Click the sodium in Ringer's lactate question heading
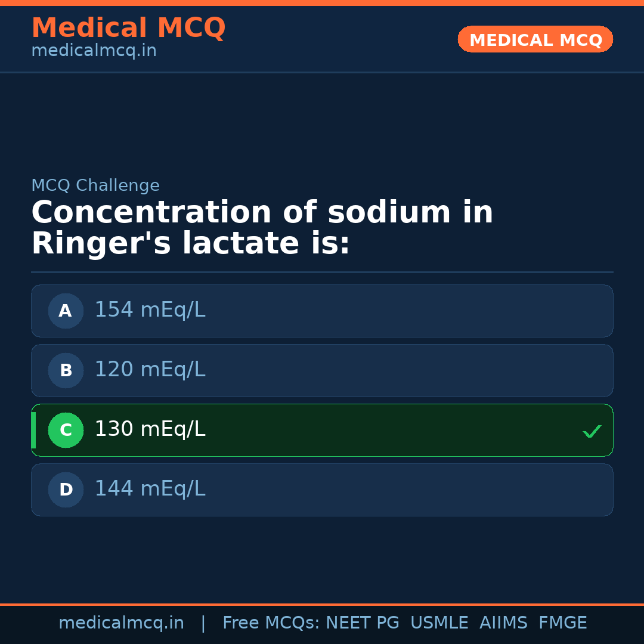The image size is (644, 644). tap(262, 228)
